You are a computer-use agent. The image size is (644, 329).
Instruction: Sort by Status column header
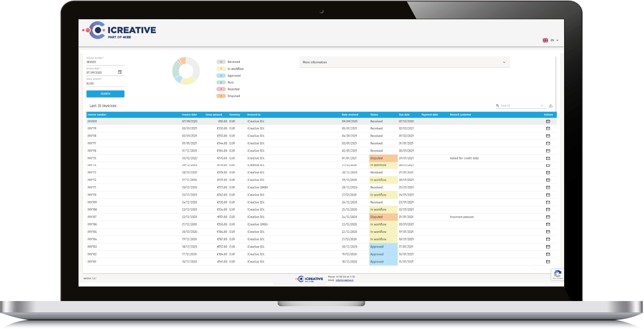[374, 115]
